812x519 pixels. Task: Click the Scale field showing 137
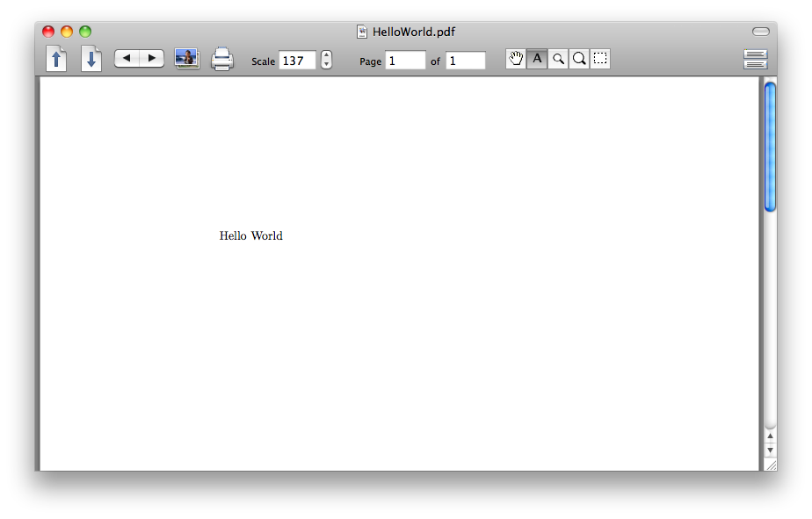pyautogui.click(x=297, y=61)
